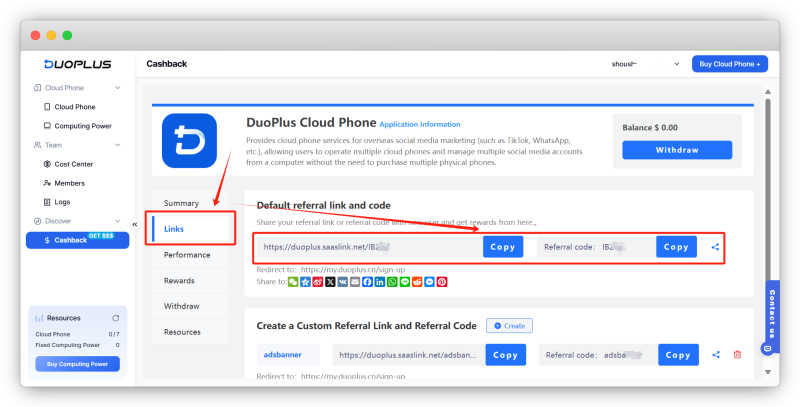The width and height of the screenshot is (800, 407).
Task: Switch to the Performance tab
Action: click(x=187, y=255)
